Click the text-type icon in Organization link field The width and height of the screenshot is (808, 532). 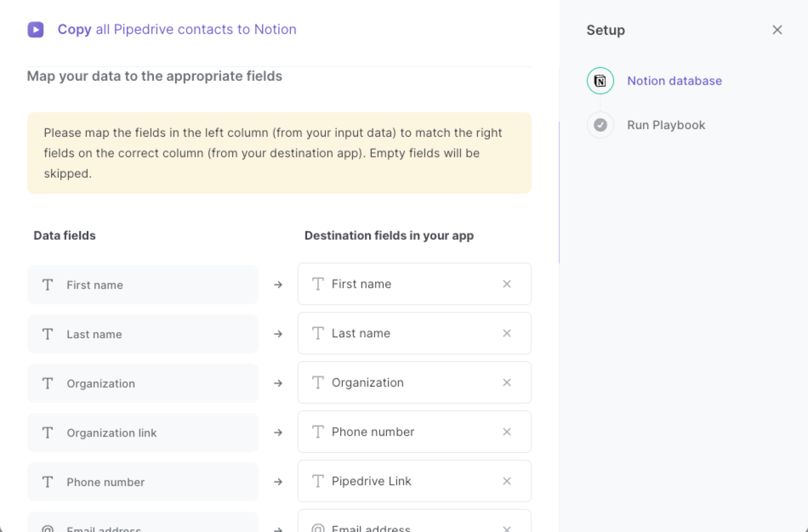point(47,433)
